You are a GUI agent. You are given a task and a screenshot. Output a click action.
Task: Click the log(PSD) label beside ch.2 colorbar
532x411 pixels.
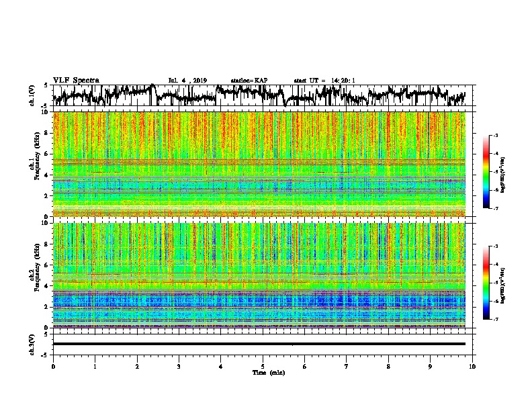pos(502,285)
